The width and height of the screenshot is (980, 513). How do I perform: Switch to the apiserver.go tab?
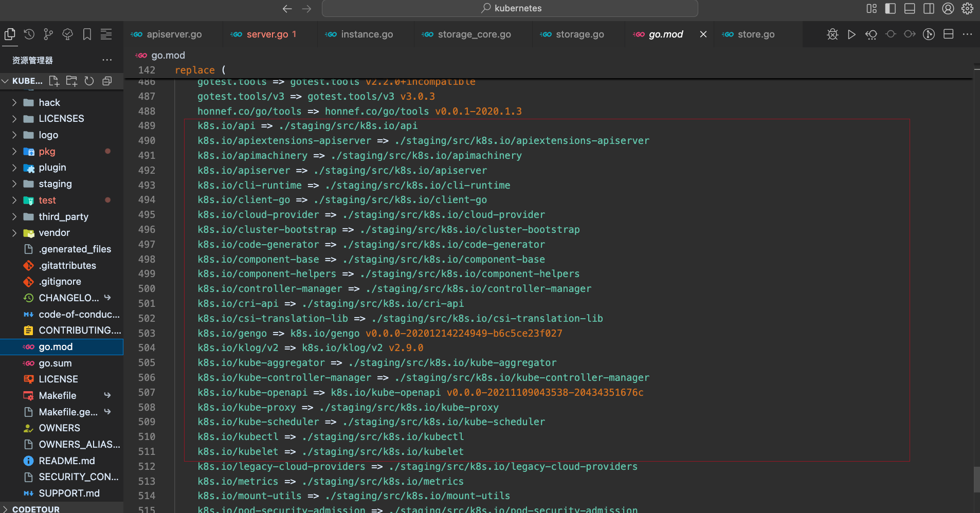point(174,34)
